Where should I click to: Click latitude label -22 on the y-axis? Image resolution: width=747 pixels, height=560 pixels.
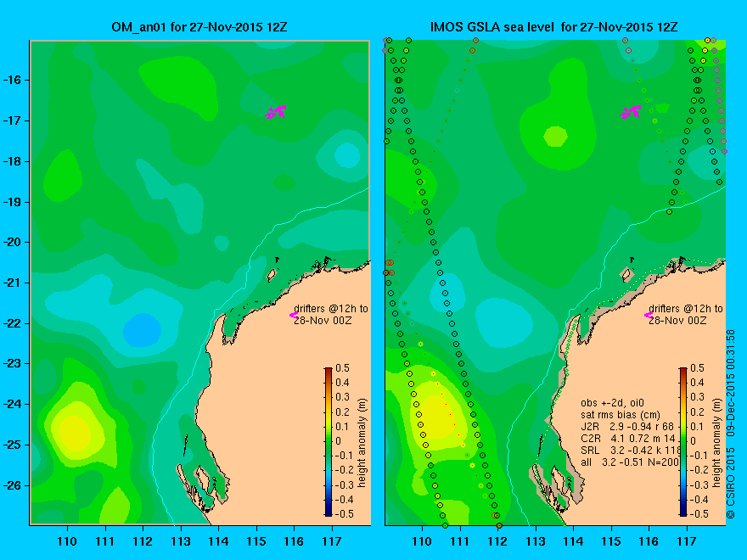14,323
